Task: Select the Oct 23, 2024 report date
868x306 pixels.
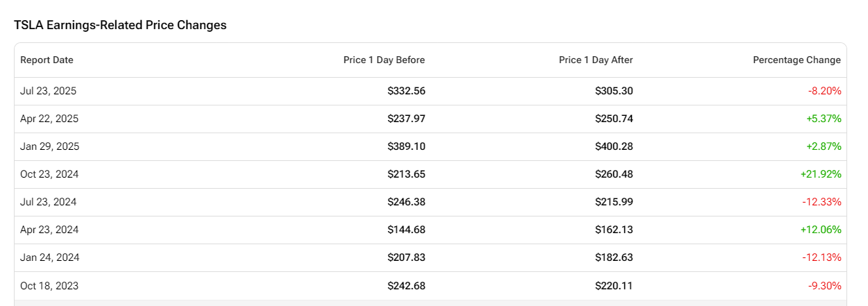Action: coord(49,174)
